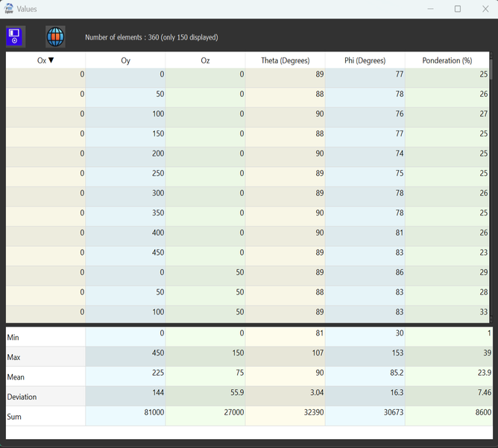Sort by the Oy column header
Screen dimensions: 498x448
coord(125,60)
